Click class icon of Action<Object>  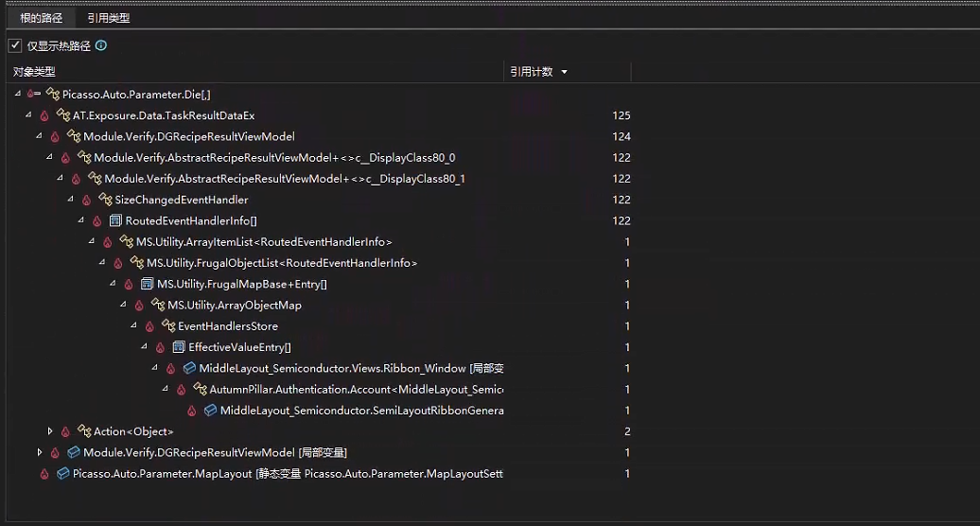(83, 431)
